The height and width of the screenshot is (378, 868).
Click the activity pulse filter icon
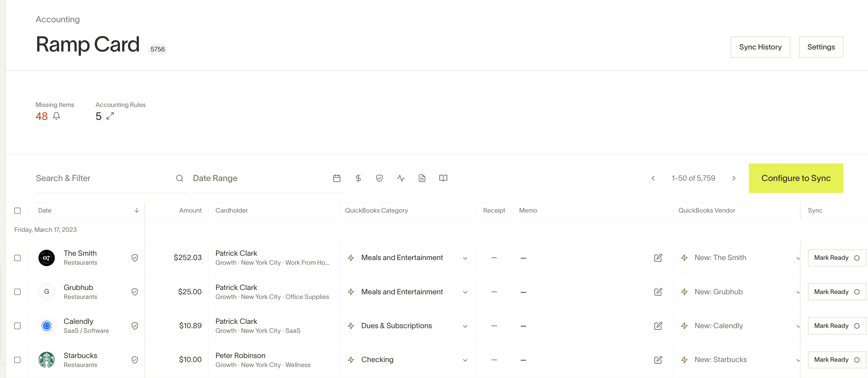click(x=400, y=178)
